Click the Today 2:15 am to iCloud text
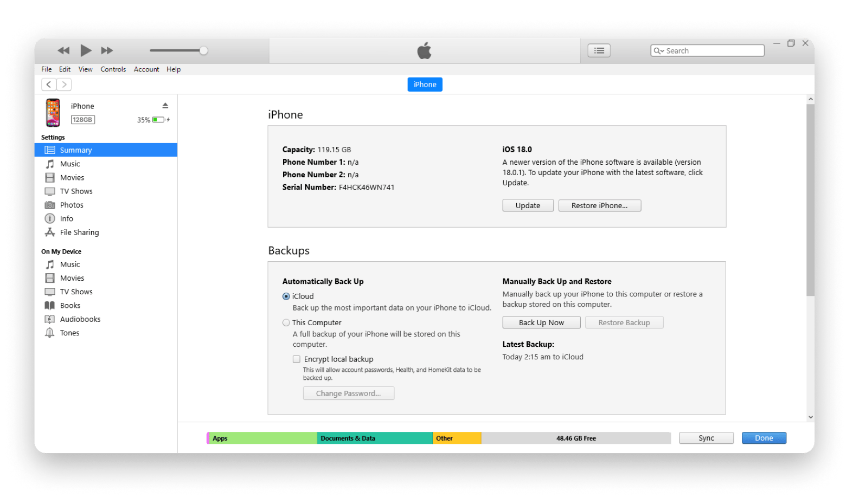Image resolution: width=846 pixels, height=504 pixels. click(543, 357)
